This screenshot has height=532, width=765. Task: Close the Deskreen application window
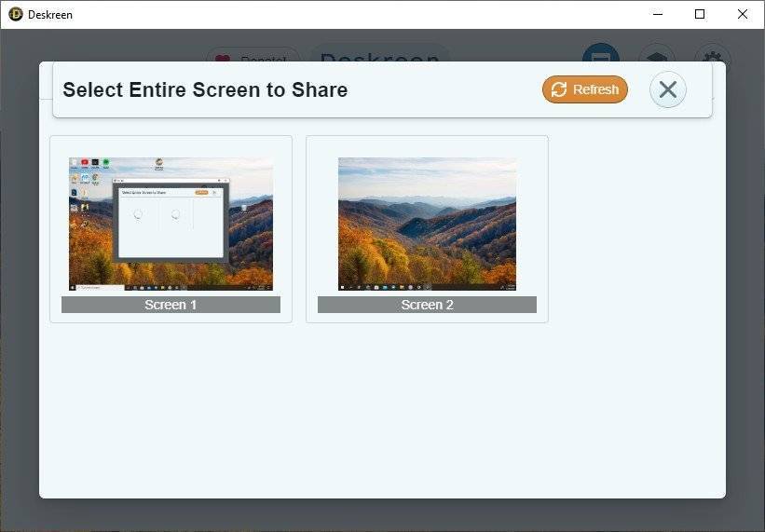tap(743, 14)
